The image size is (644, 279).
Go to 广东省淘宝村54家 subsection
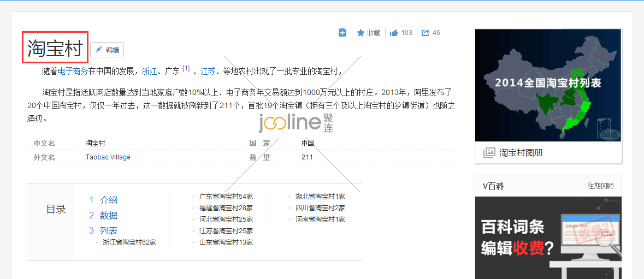coord(226,197)
